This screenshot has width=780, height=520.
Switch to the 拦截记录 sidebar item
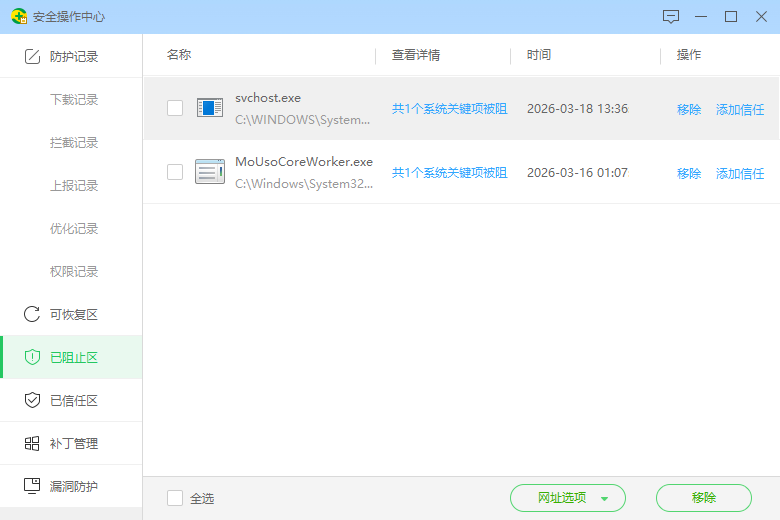coord(74,143)
